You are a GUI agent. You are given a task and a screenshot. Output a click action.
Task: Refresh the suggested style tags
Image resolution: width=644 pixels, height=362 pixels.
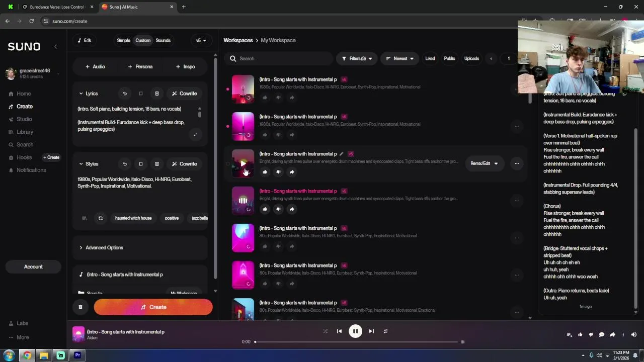101,218
